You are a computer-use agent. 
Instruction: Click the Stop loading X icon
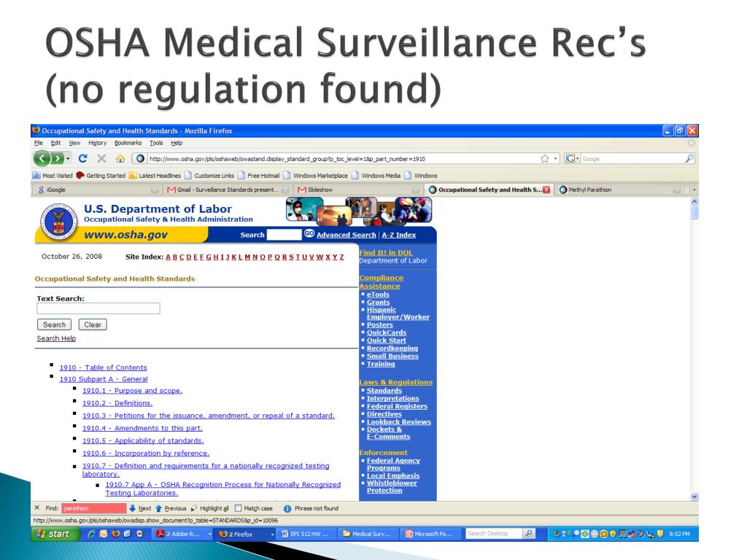pos(101,158)
